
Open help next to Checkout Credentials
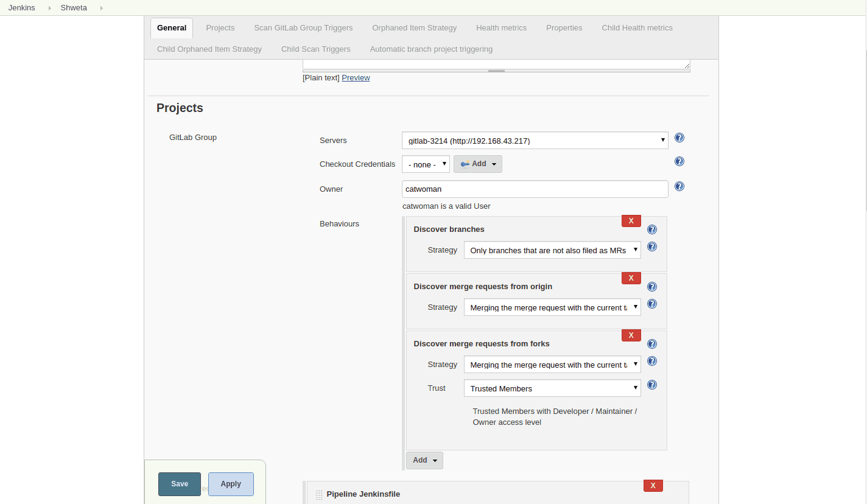pyautogui.click(x=679, y=161)
